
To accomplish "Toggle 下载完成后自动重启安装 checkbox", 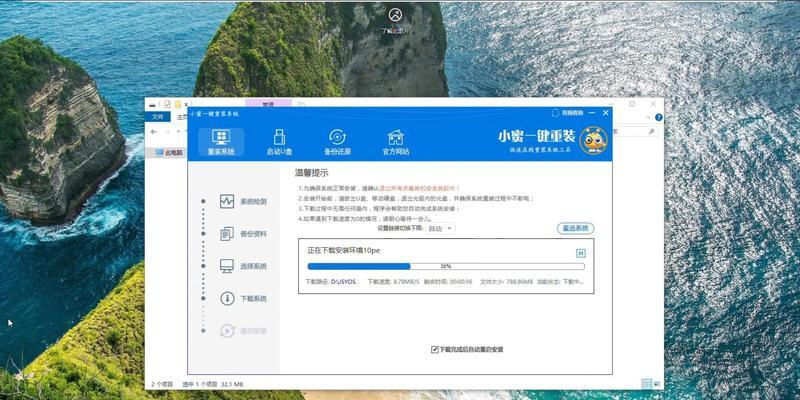I will 434,349.
